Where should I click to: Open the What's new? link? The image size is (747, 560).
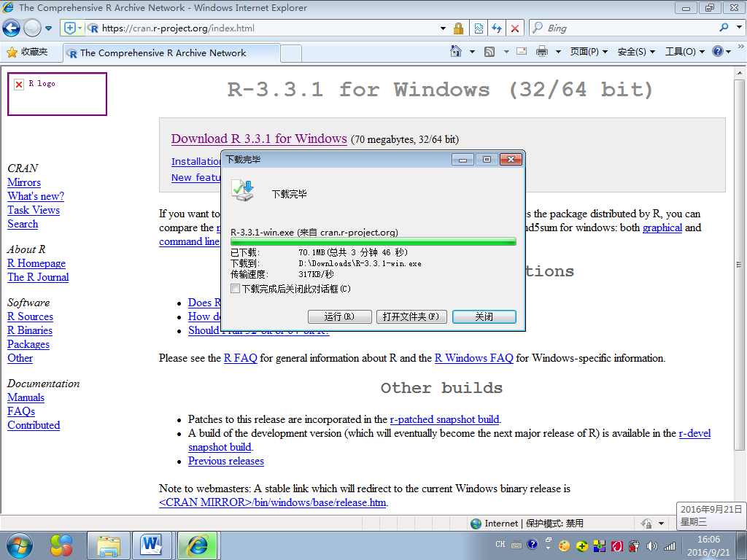(36, 196)
